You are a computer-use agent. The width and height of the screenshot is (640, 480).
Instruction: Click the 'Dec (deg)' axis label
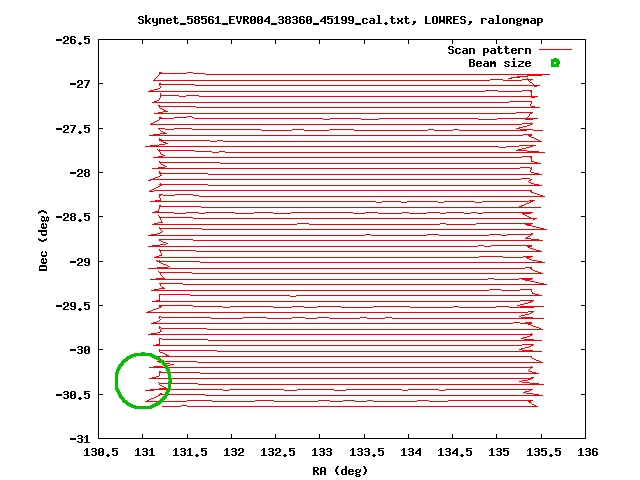pyautogui.click(x=43, y=240)
